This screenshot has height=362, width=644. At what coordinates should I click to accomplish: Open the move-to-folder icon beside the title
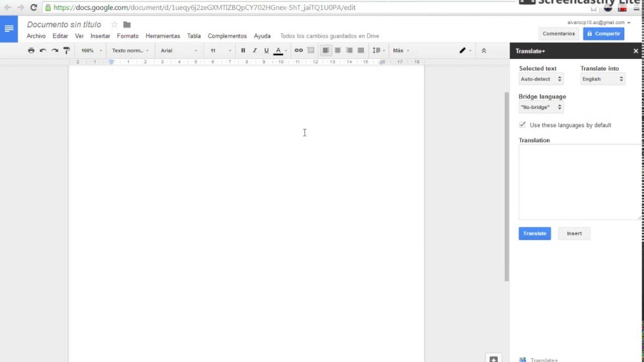[127, 25]
